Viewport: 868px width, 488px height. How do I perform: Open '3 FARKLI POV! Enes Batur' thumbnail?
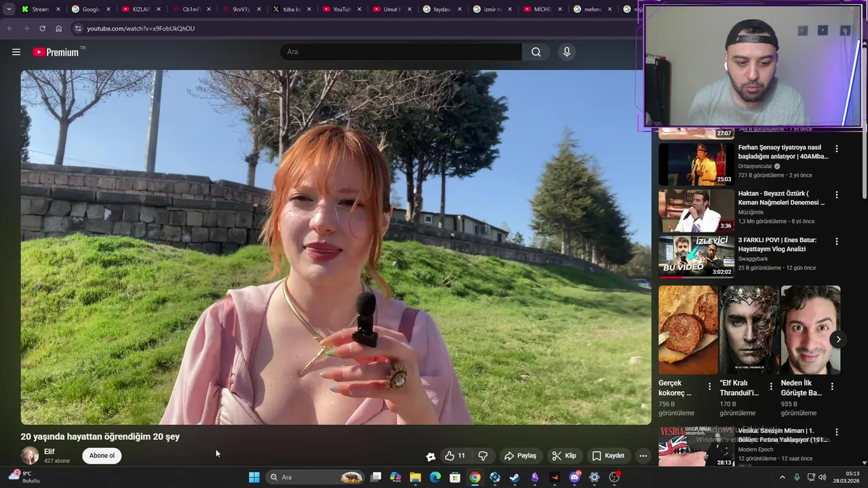pyautogui.click(x=696, y=257)
